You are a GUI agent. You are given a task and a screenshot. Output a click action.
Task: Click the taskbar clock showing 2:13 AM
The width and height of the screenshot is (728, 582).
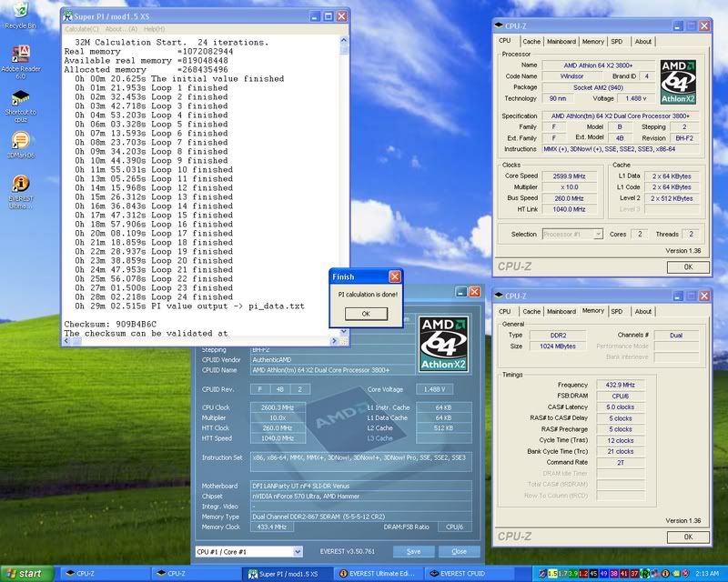(x=707, y=574)
